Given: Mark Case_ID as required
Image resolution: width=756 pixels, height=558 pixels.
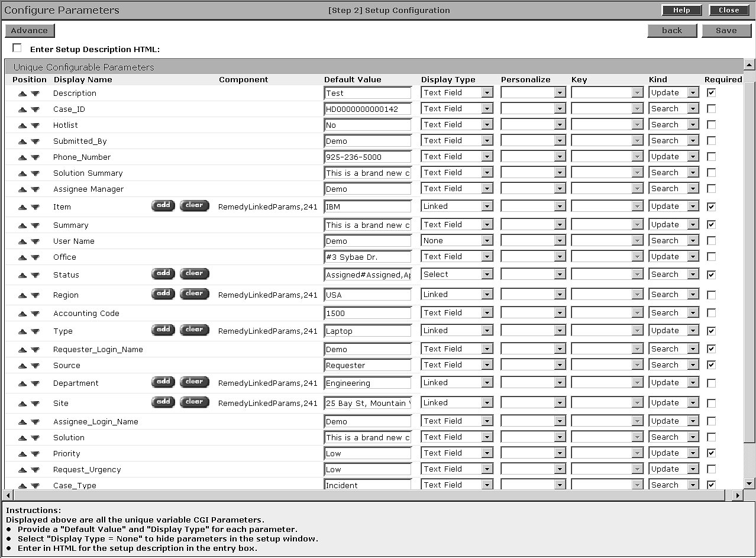Looking at the screenshot, I should click(x=711, y=108).
